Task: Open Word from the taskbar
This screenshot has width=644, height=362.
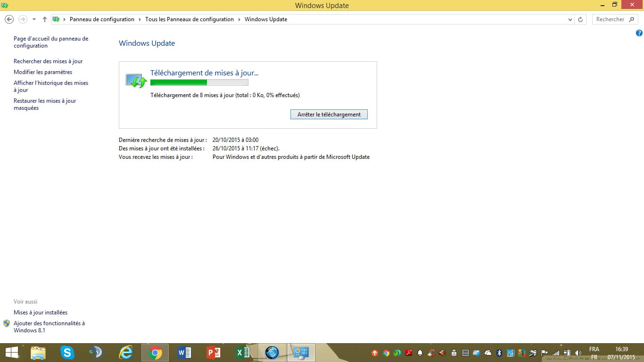Action: pos(184,353)
